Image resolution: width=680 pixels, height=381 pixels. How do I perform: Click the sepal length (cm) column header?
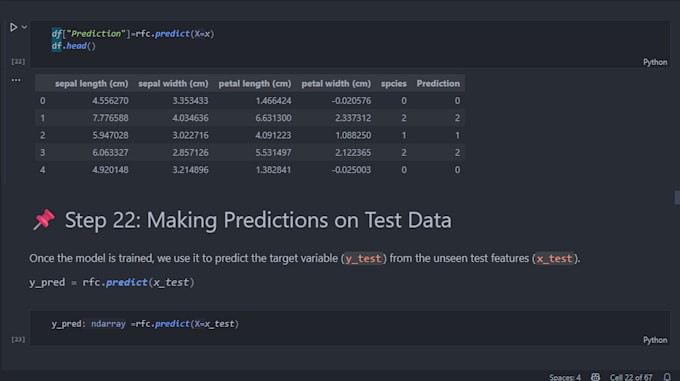pyautogui.click(x=92, y=84)
